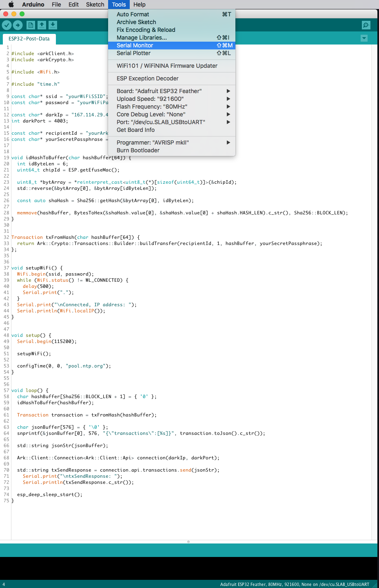Image resolution: width=379 pixels, height=588 pixels.
Task: Open the Serial Monitor magnifier icon
Action: coord(366,25)
